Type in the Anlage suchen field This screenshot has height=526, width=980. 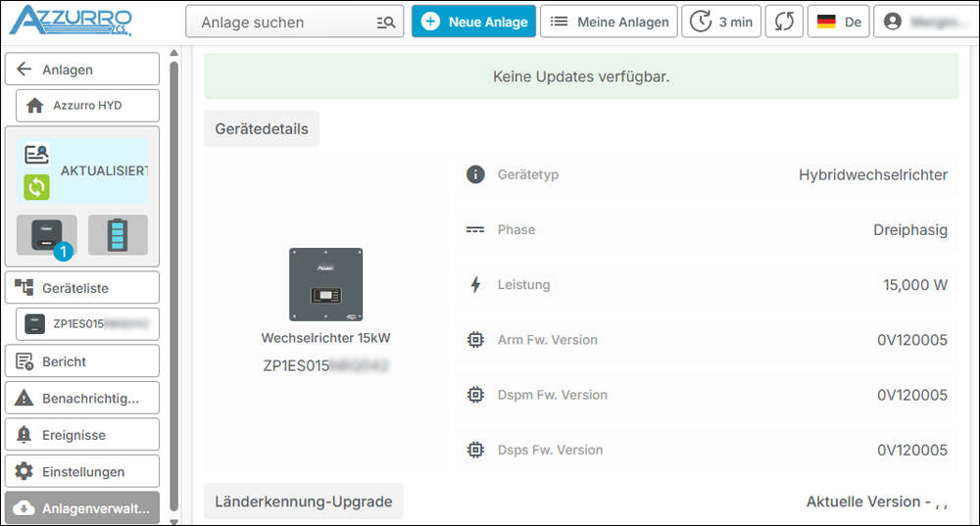point(279,22)
